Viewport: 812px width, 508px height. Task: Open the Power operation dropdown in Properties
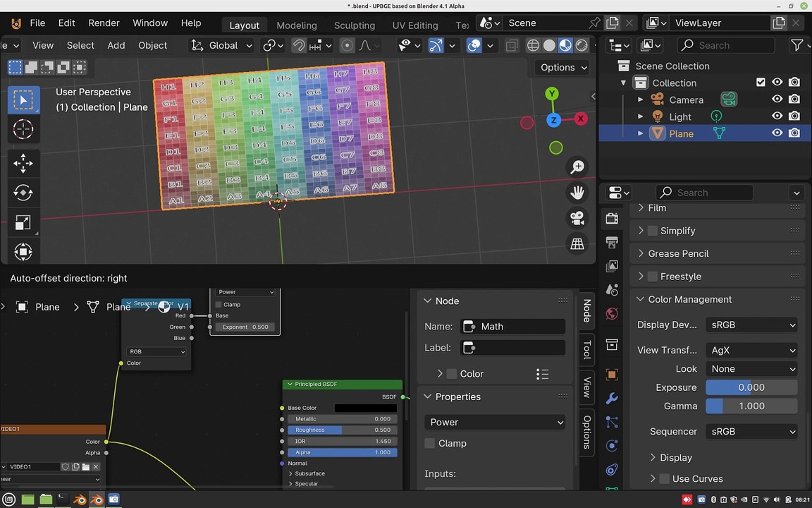495,423
